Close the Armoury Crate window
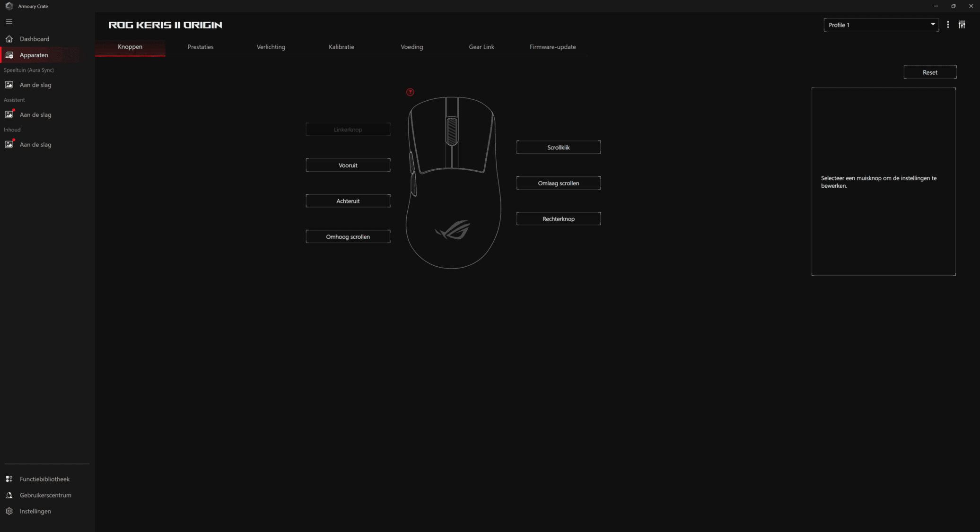Screen dimensions: 980x532 click(971, 6)
